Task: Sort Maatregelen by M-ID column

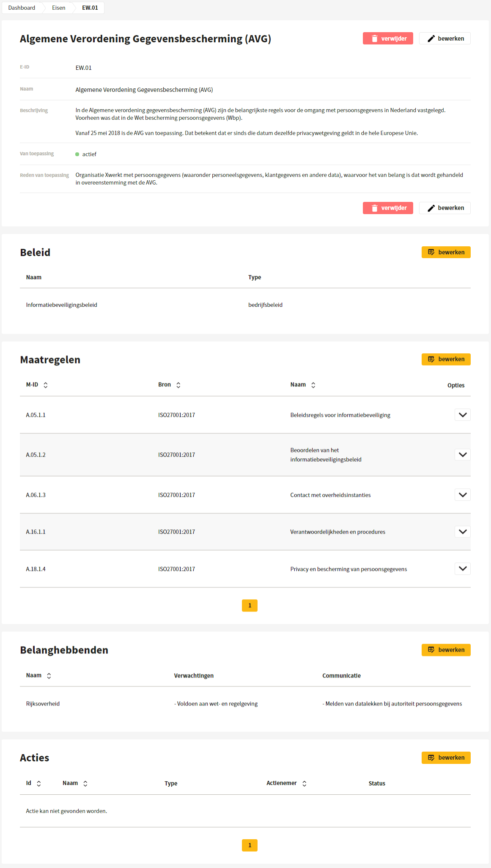Action: click(45, 385)
